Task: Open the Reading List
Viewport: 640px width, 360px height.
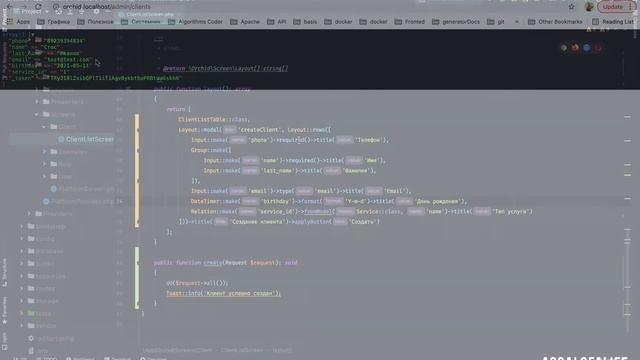Action: click(x=613, y=22)
